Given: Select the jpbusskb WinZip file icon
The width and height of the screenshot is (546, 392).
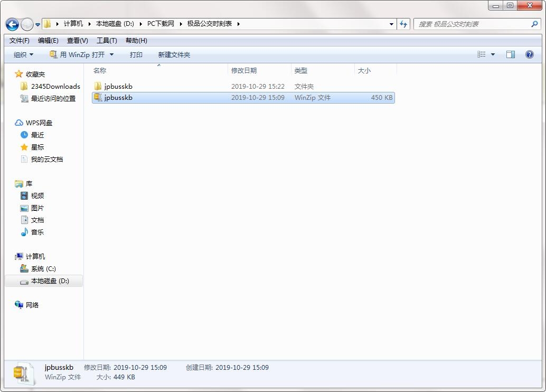Looking at the screenshot, I should point(98,98).
